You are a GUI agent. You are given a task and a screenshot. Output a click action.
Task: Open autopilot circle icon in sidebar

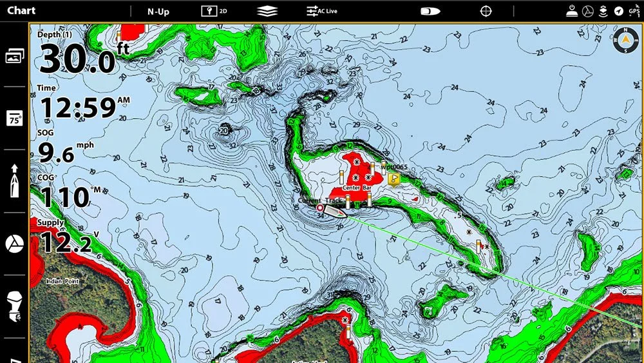tap(14, 244)
